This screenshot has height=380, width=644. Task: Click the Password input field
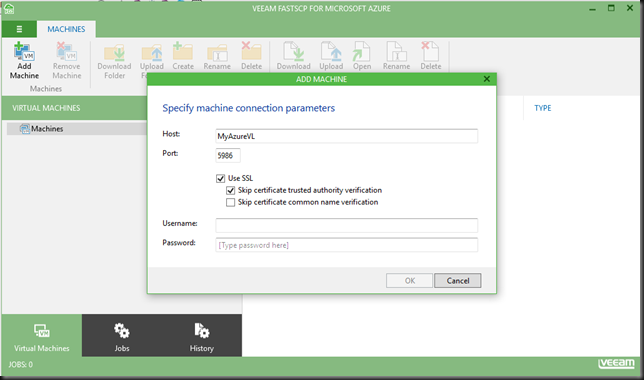point(346,245)
